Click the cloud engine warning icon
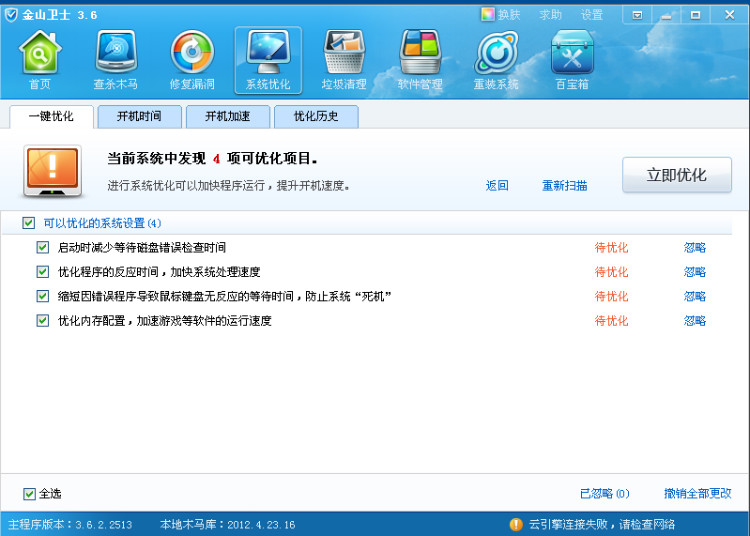This screenshot has height=536, width=750. [x=516, y=525]
